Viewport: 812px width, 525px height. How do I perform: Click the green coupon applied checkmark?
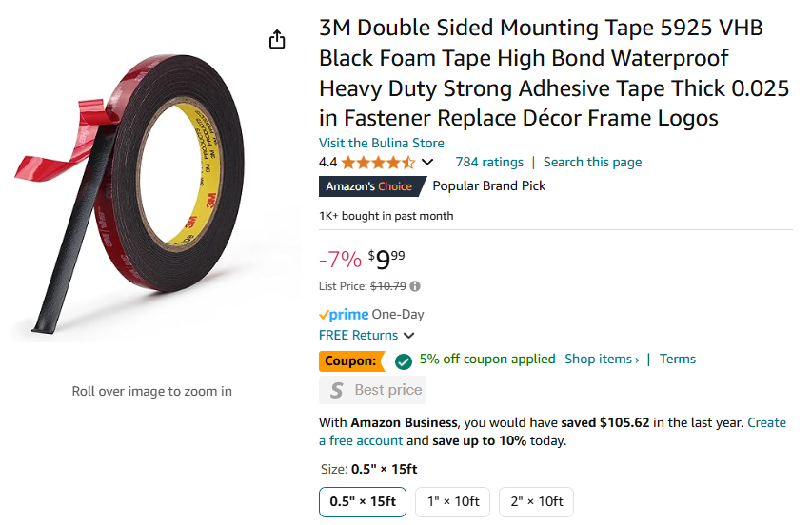pyautogui.click(x=404, y=361)
